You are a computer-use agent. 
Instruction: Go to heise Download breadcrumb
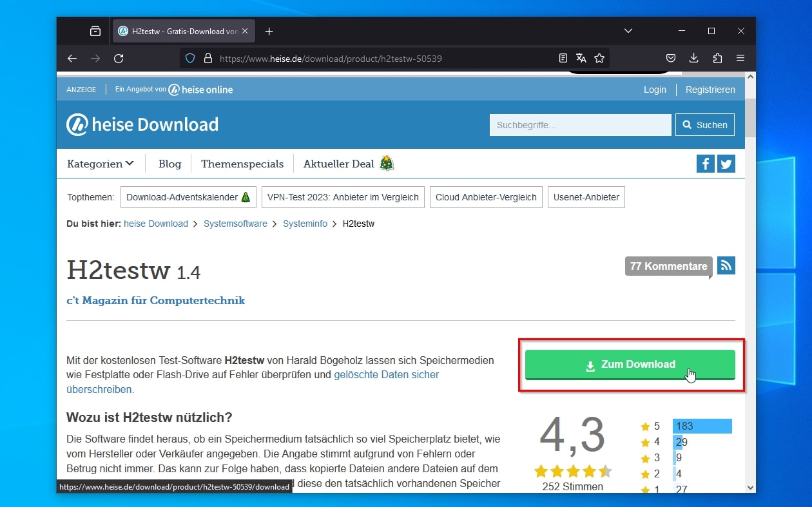156,224
